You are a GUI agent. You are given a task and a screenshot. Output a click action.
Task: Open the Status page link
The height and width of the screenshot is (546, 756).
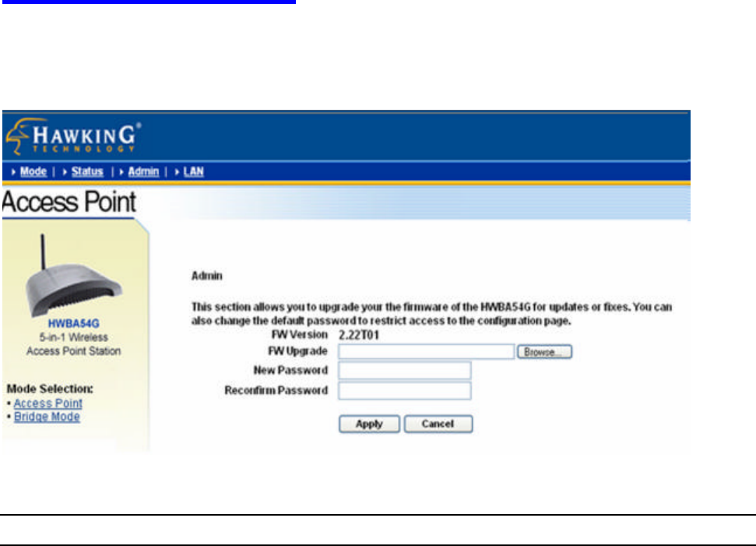(87, 171)
